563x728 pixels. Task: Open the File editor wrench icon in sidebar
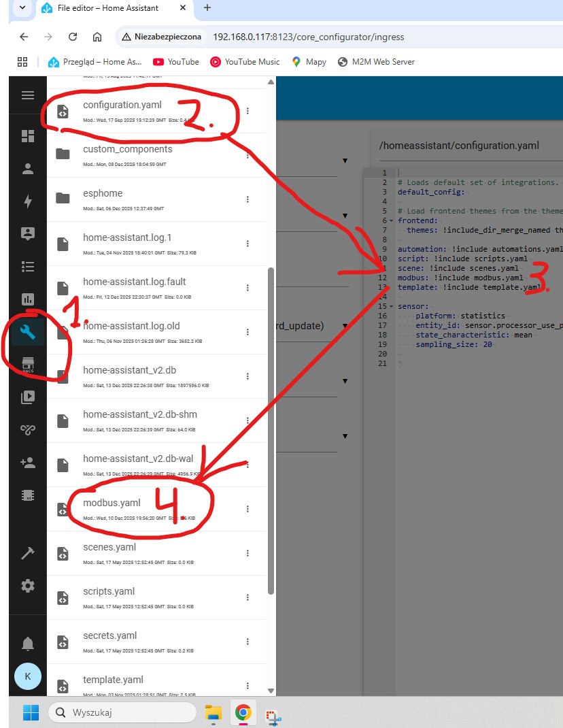28,333
